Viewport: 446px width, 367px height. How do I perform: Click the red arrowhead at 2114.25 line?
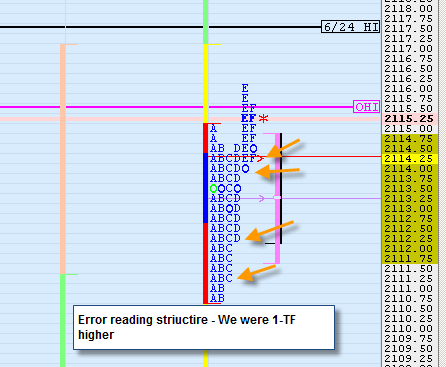(x=260, y=158)
